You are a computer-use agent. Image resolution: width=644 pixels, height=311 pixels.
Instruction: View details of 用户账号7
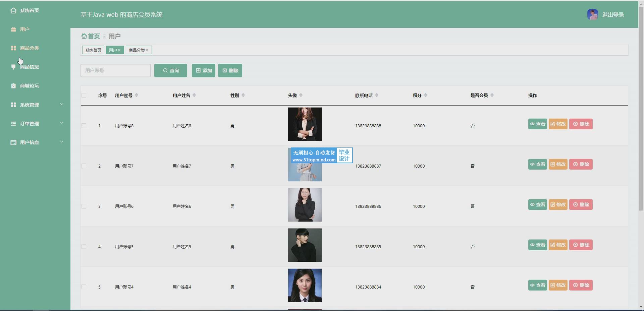click(538, 164)
